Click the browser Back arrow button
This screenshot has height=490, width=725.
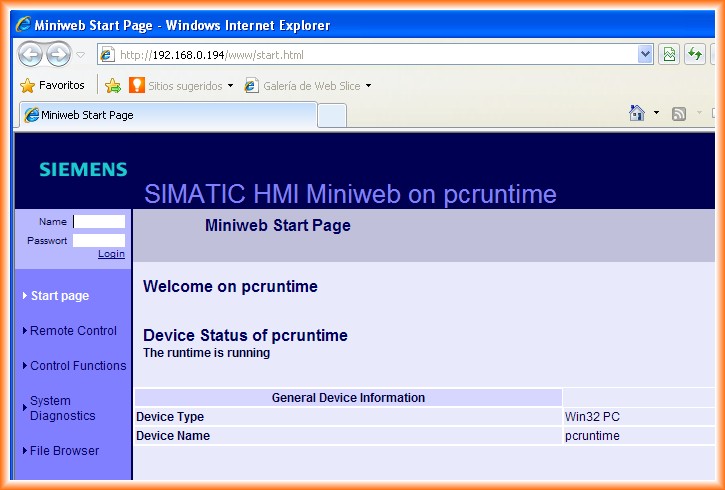click(x=31, y=55)
